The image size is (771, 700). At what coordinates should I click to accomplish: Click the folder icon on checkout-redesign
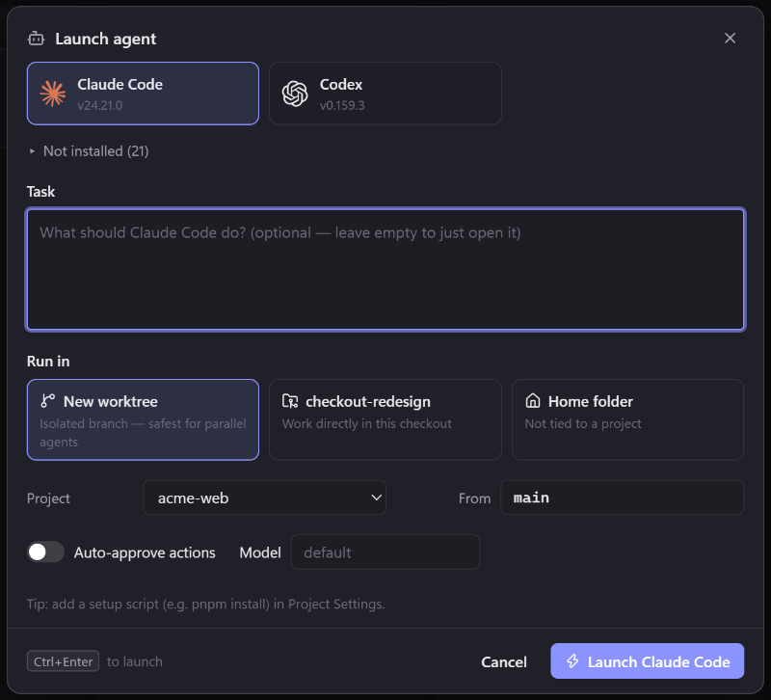pyautogui.click(x=290, y=401)
